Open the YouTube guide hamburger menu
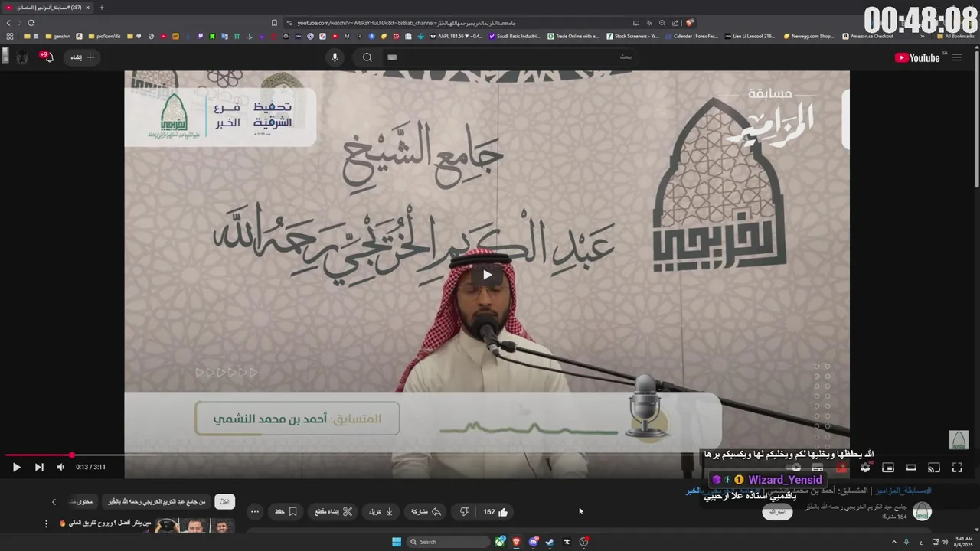Image resolution: width=980 pixels, height=551 pixels. [x=957, y=57]
